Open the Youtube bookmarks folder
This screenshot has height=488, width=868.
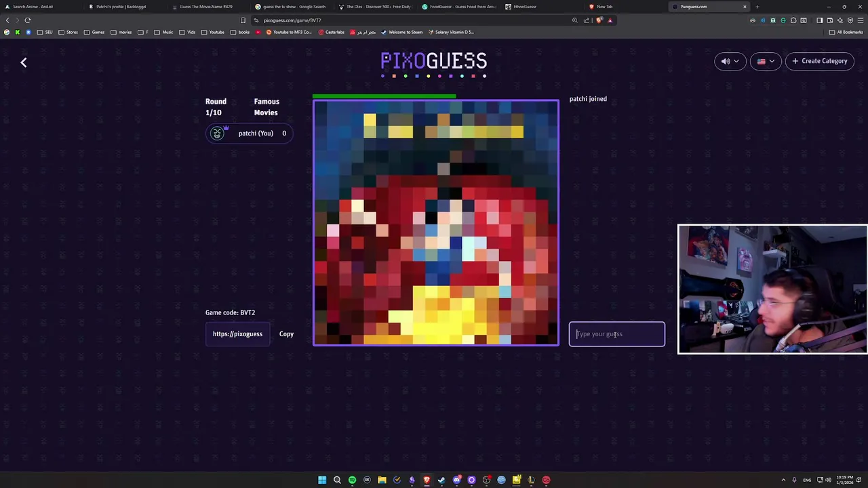[213, 32]
